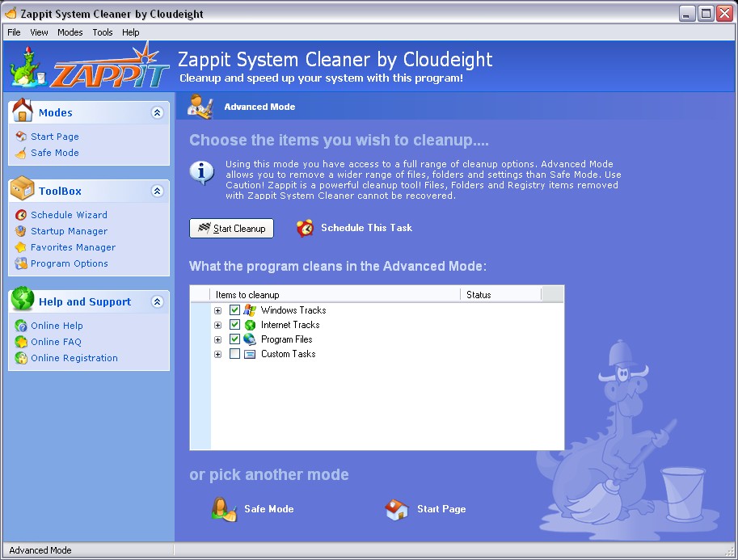Click the Start Cleanup button
The image size is (738, 560).
click(231, 228)
